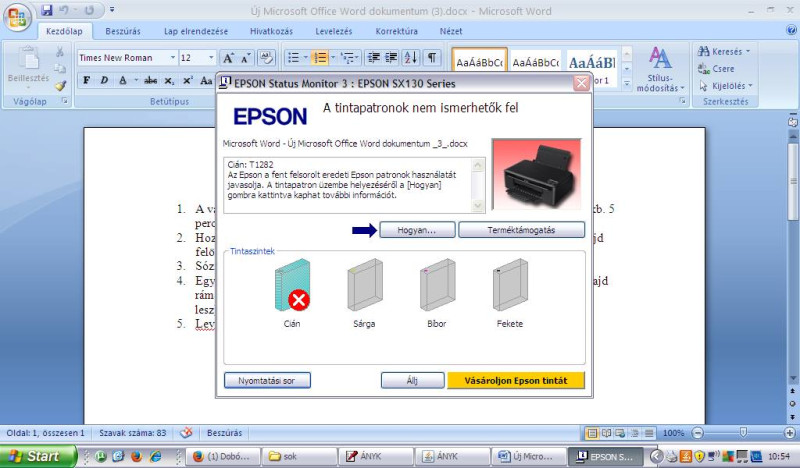
Task: Open the font size 12 dropdown
Action: click(x=211, y=58)
